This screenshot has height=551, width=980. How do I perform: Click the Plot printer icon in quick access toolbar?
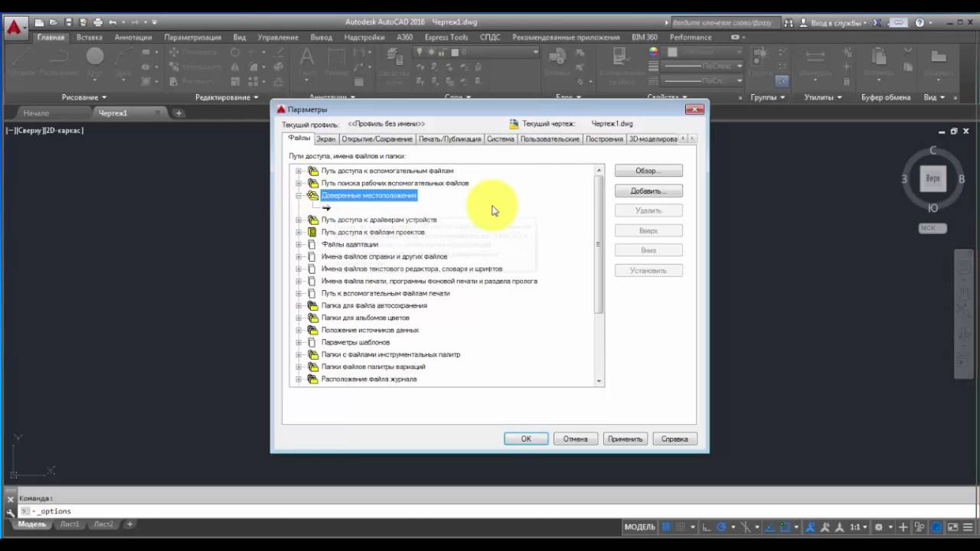coord(98,23)
